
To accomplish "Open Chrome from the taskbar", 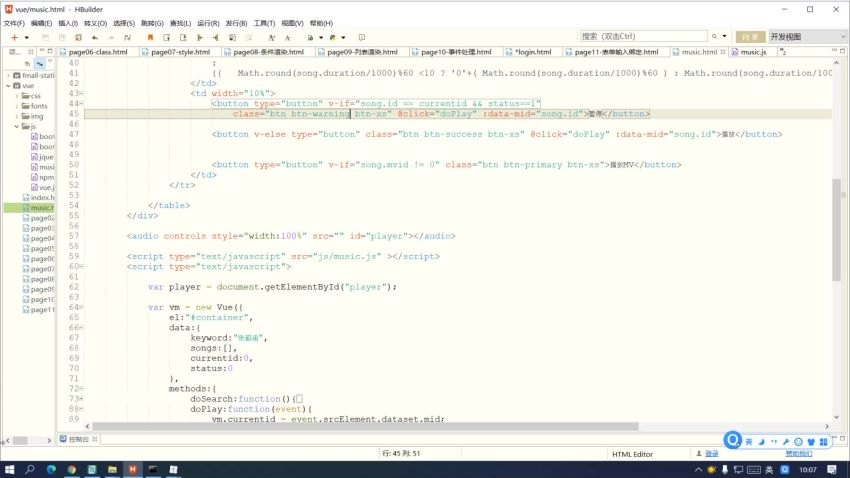I will pos(71,469).
